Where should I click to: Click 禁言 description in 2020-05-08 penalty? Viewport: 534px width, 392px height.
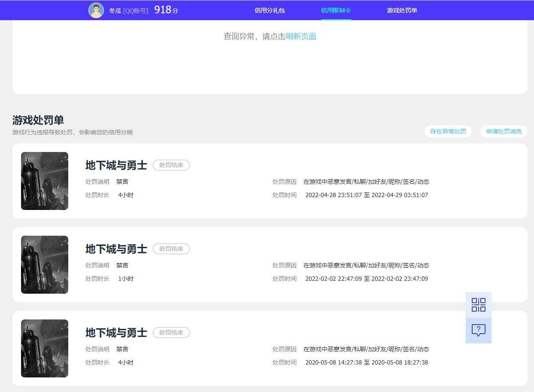122,349
